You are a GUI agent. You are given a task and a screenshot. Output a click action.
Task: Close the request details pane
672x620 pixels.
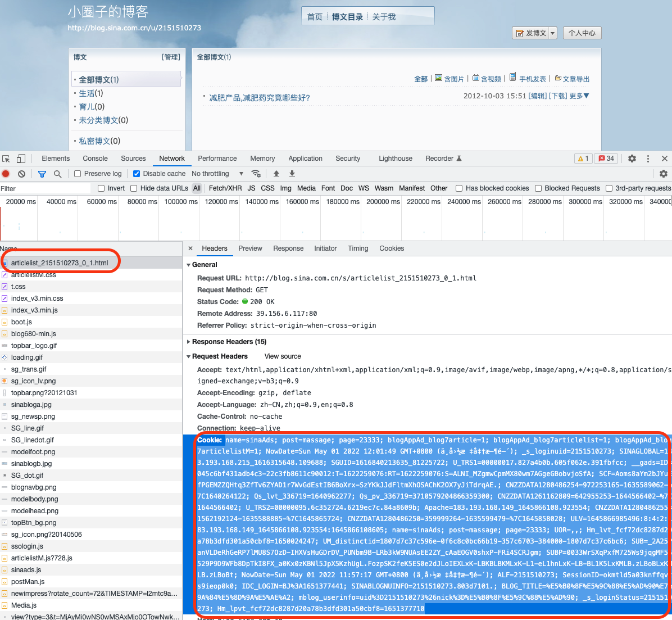click(190, 248)
